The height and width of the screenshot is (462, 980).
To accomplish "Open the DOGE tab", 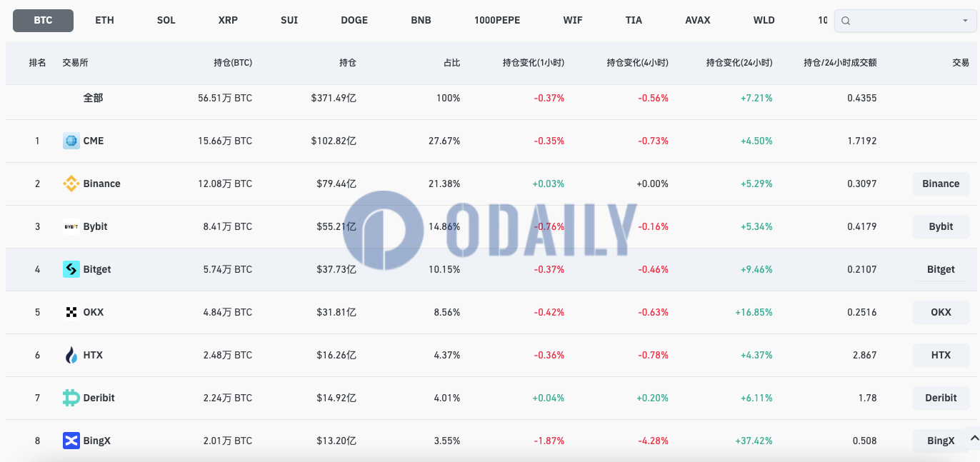I will point(354,20).
